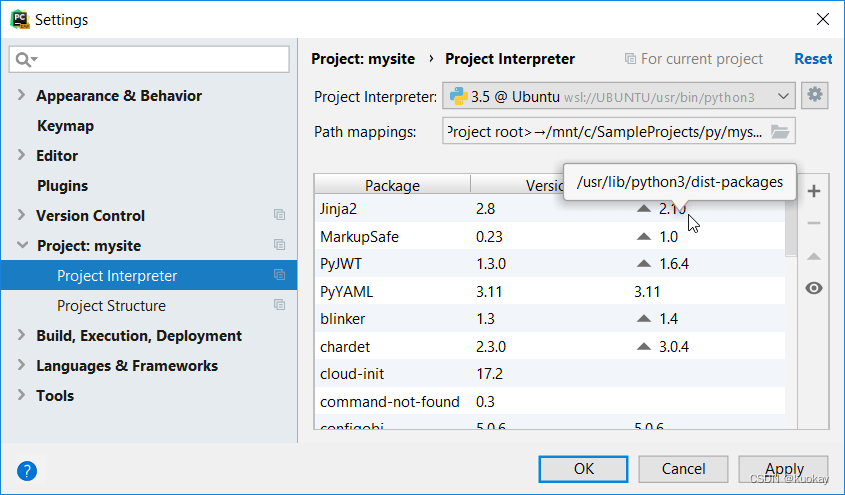Click the upgrade arrow in PyJWT row
This screenshot has width=845, height=495.
click(x=643, y=263)
